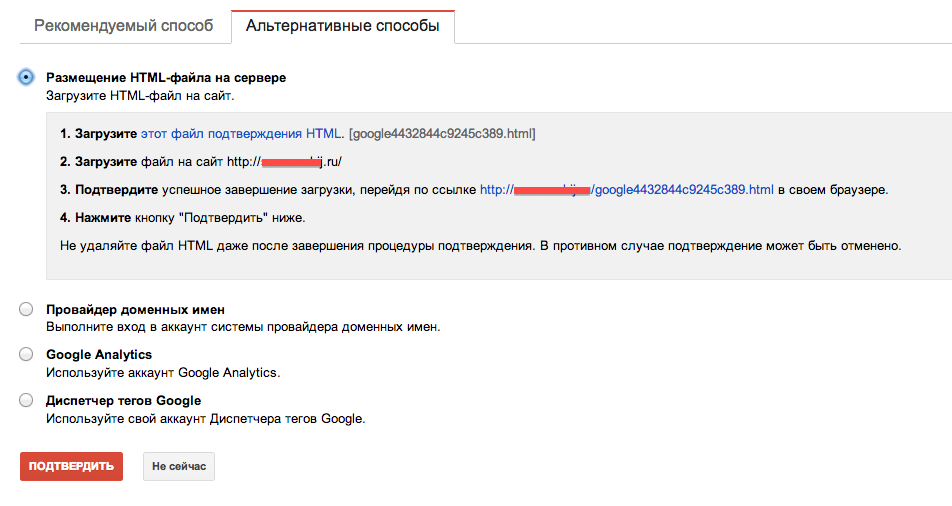
Task: Click the bold "Размещение HTML-файла на сервере" heading
Action: coord(166,77)
